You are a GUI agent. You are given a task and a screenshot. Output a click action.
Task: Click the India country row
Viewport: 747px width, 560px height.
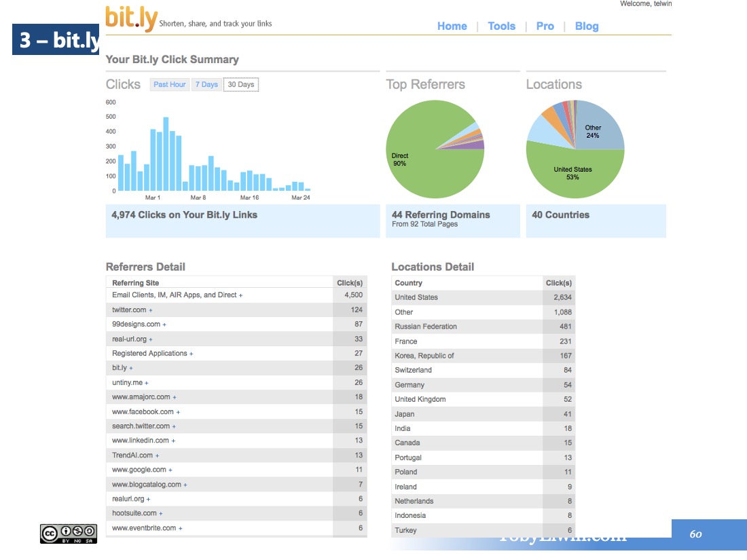(x=483, y=428)
